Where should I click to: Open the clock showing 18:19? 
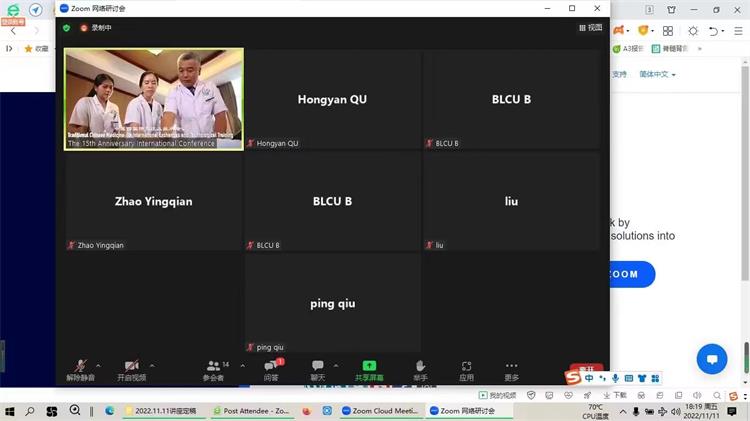coord(701,411)
